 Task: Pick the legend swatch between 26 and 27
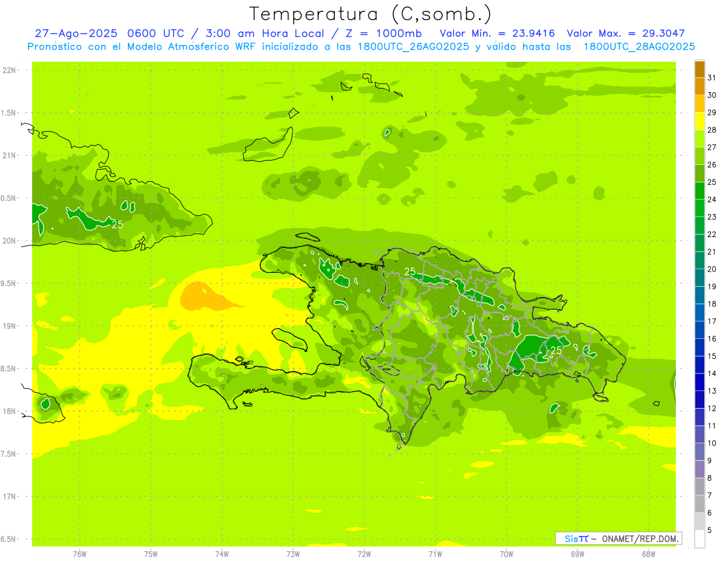click(699, 155)
